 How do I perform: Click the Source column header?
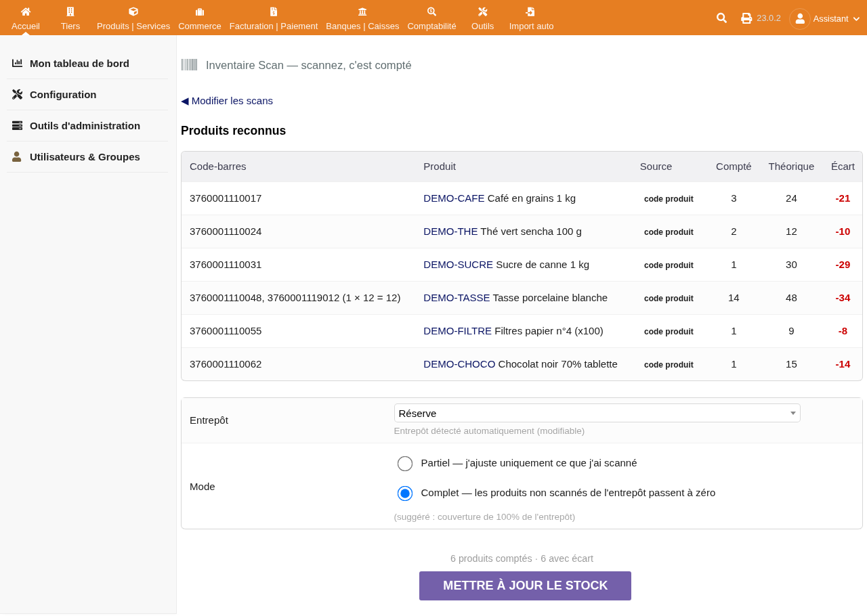[656, 167]
